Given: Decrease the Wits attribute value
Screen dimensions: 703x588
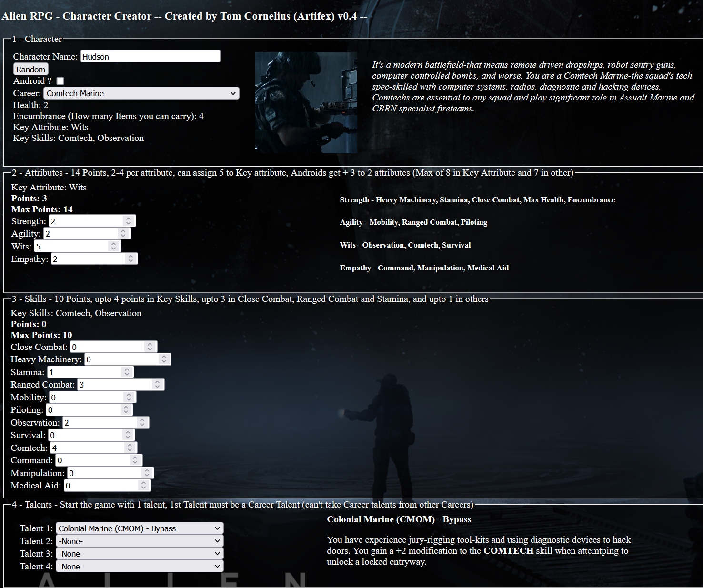Looking at the screenshot, I should click(x=113, y=248).
